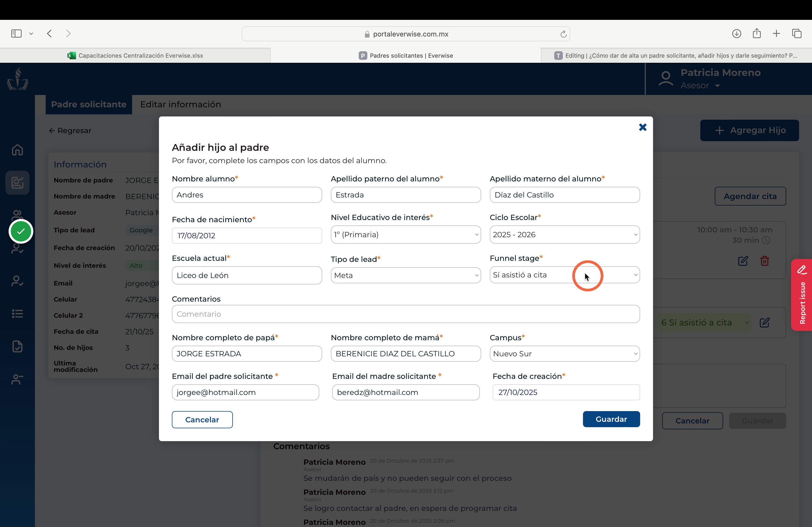The width and height of the screenshot is (812, 527).
Task: Click the edit icon next to Sí asistió a cita status
Action: (764, 323)
